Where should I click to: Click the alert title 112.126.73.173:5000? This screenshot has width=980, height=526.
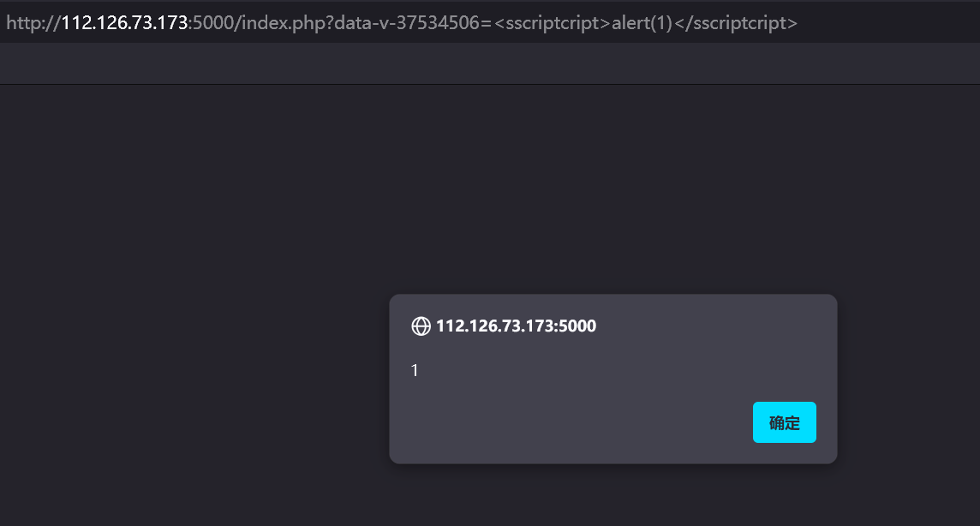click(516, 326)
